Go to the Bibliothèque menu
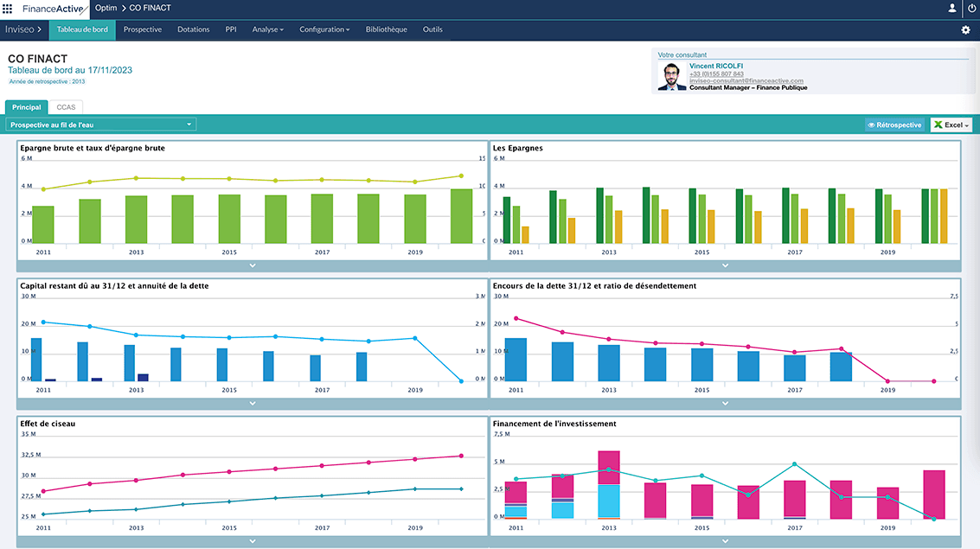The width and height of the screenshot is (980, 549). pos(386,29)
